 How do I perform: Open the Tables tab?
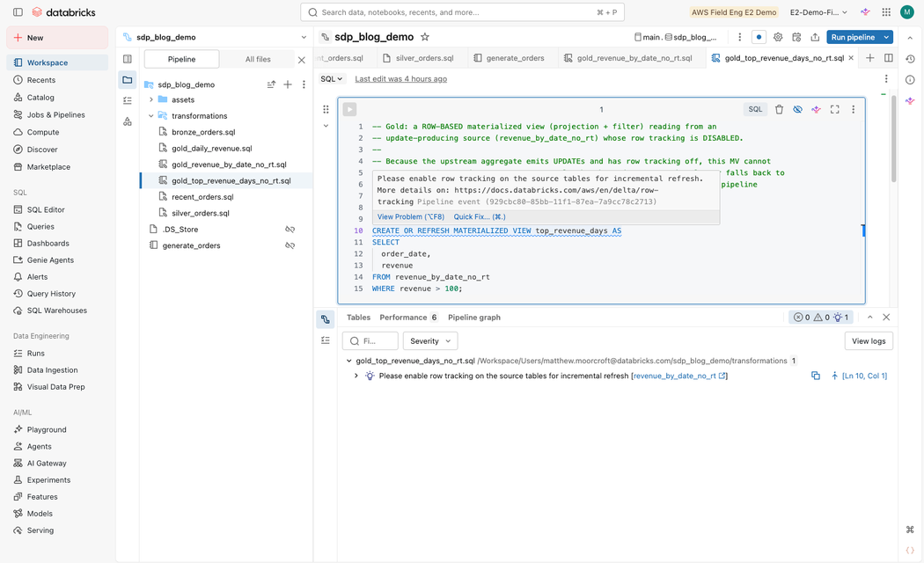(358, 318)
